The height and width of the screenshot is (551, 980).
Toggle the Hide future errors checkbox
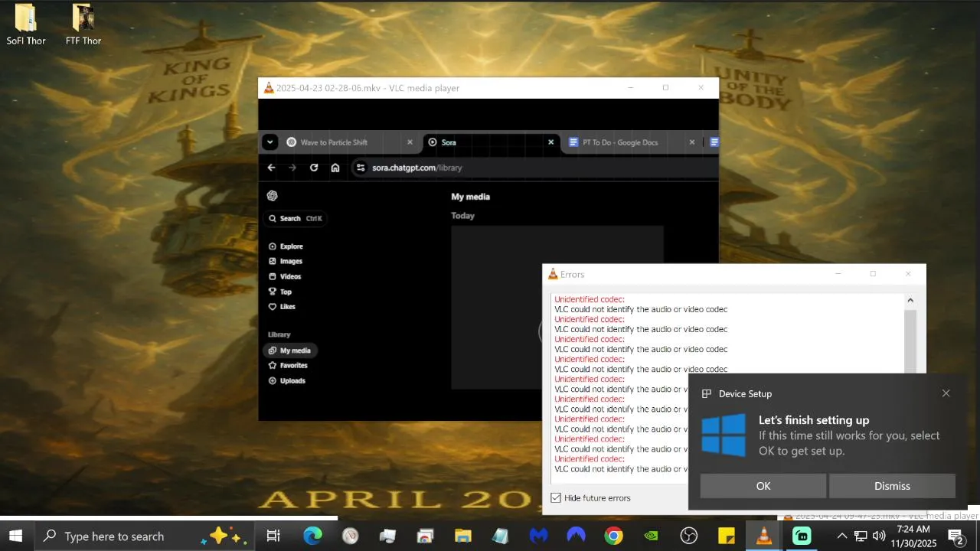556,498
